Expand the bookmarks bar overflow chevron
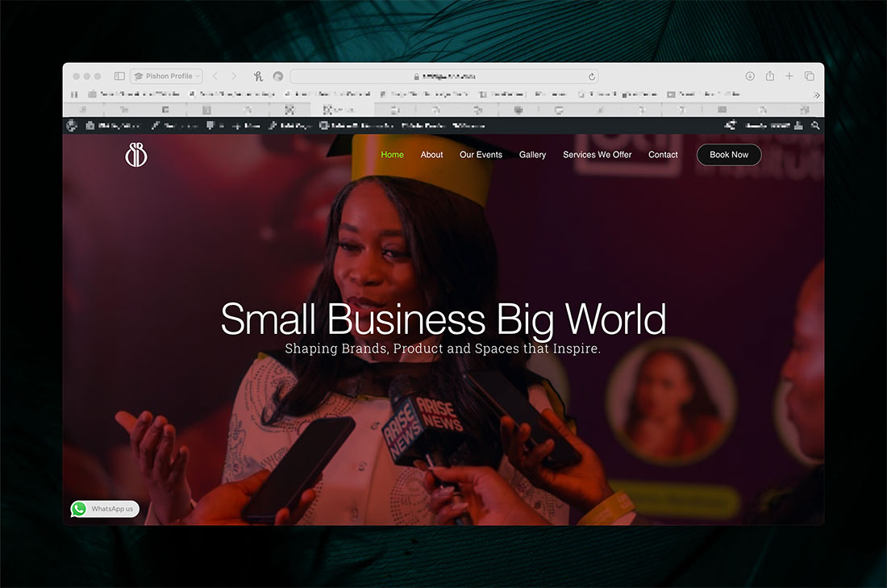The width and height of the screenshot is (887, 588). point(817,94)
